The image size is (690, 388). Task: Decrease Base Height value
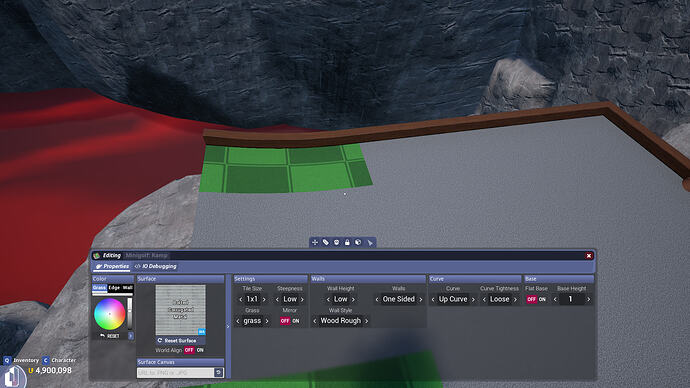555,299
